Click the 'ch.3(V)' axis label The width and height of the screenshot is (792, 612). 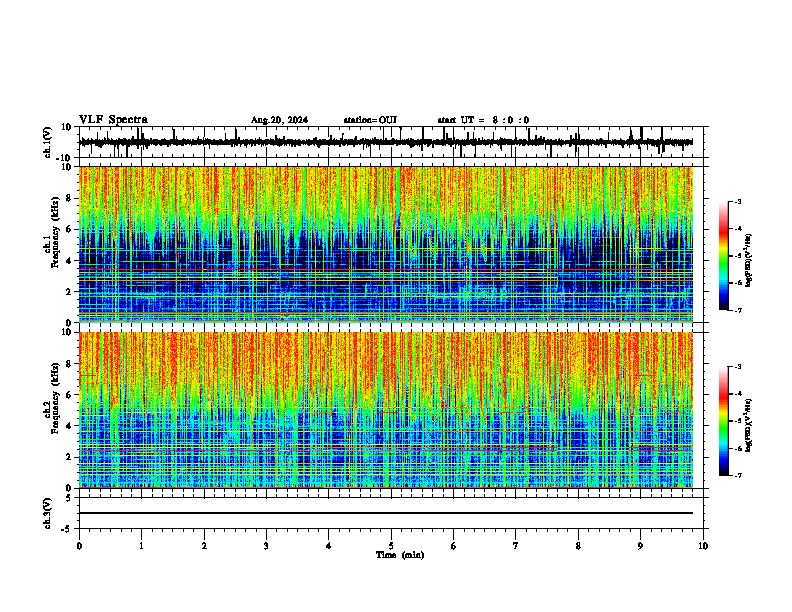48,513
